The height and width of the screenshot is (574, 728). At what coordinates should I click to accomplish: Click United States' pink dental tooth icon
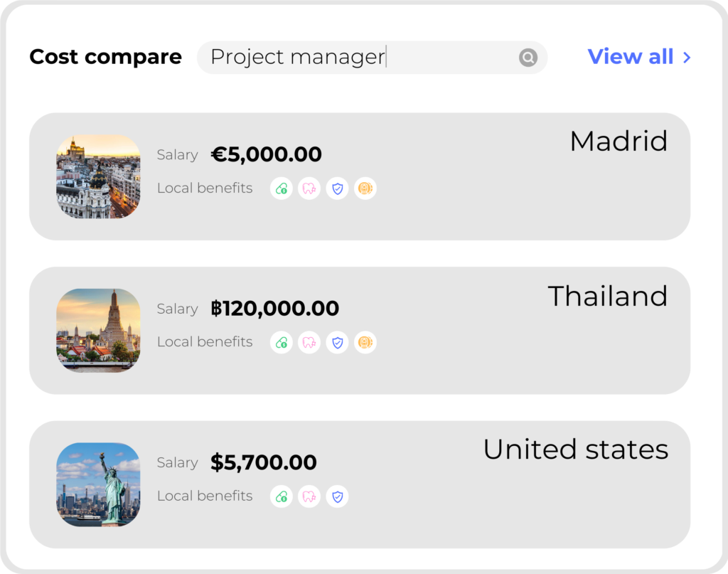[x=309, y=496]
